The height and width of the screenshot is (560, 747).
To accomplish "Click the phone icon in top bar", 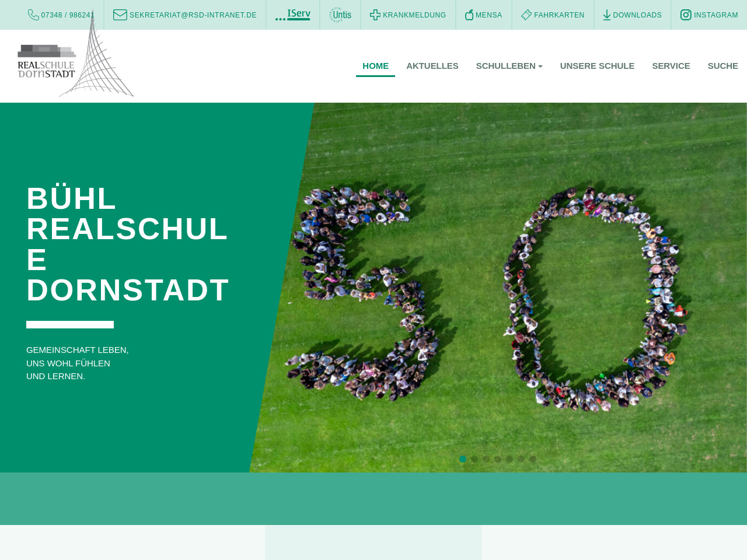I will click(33, 15).
